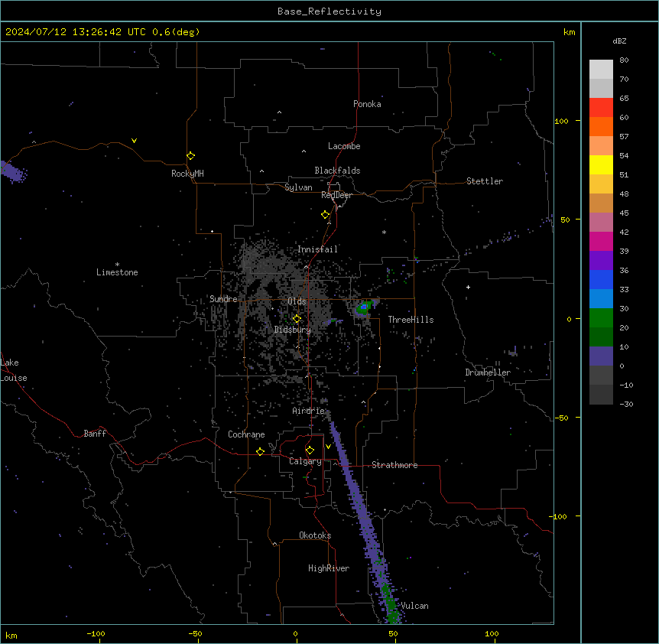Image resolution: width=659 pixels, height=644 pixels.
Task: Click the Sylvan label
Action: (x=298, y=187)
